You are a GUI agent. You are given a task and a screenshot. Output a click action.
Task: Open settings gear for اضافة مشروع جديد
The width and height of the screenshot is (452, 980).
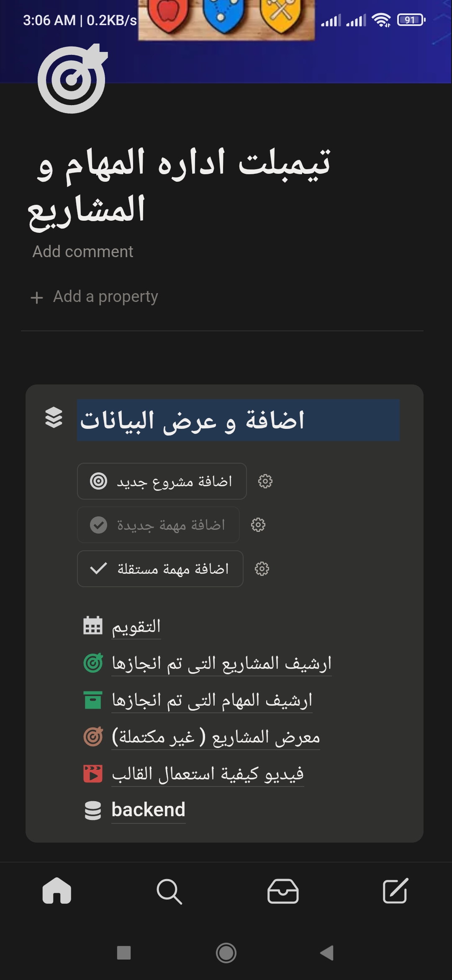pyautogui.click(x=265, y=481)
